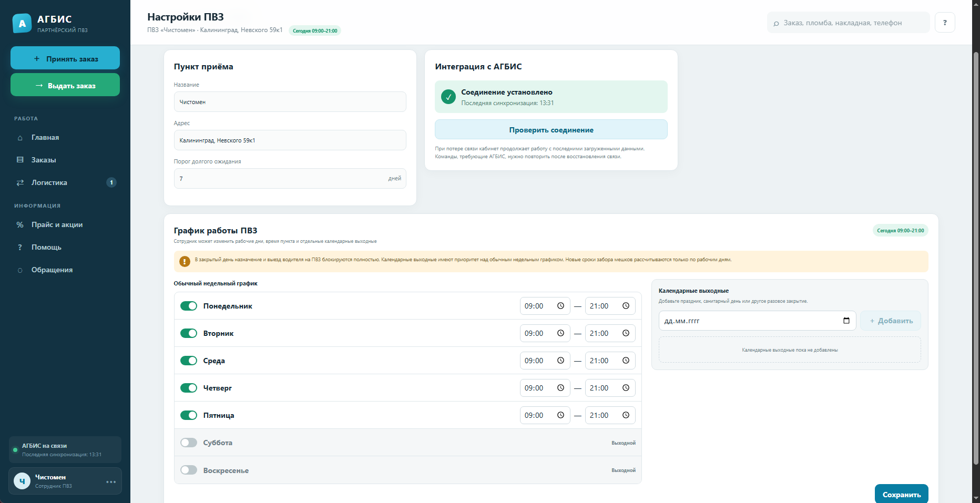This screenshot has width=980, height=503.
Task: Click the green connection checkmark icon
Action: coord(448,97)
